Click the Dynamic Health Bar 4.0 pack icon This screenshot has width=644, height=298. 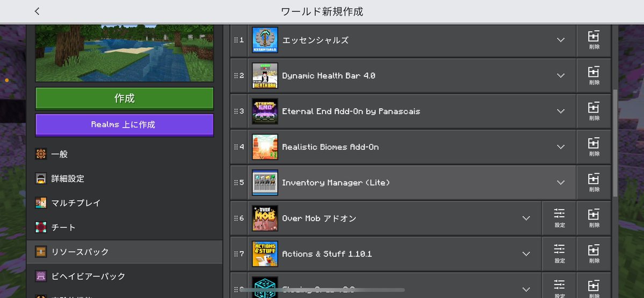[x=265, y=76]
